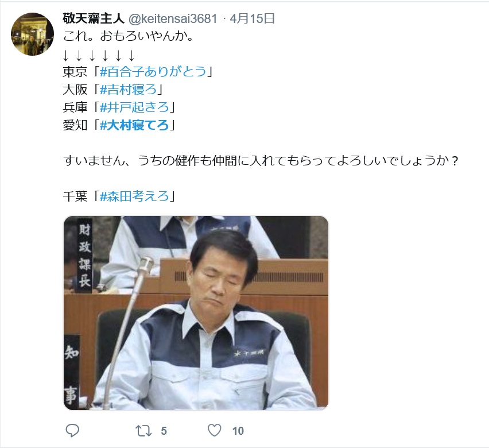Viewport: 489px width, 448px height.
Task: Click the これ。おもろいやんか。 opening line
Action: pyautogui.click(x=129, y=36)
